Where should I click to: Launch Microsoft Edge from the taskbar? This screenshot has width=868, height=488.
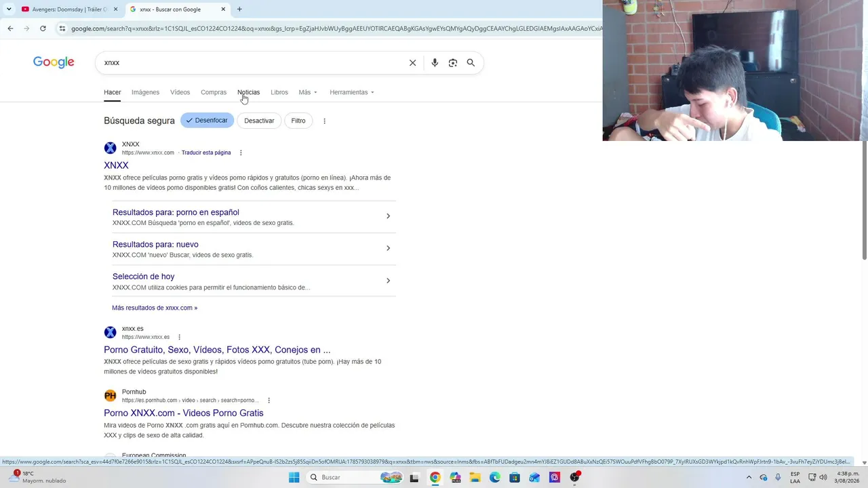[x=495, y=477]
